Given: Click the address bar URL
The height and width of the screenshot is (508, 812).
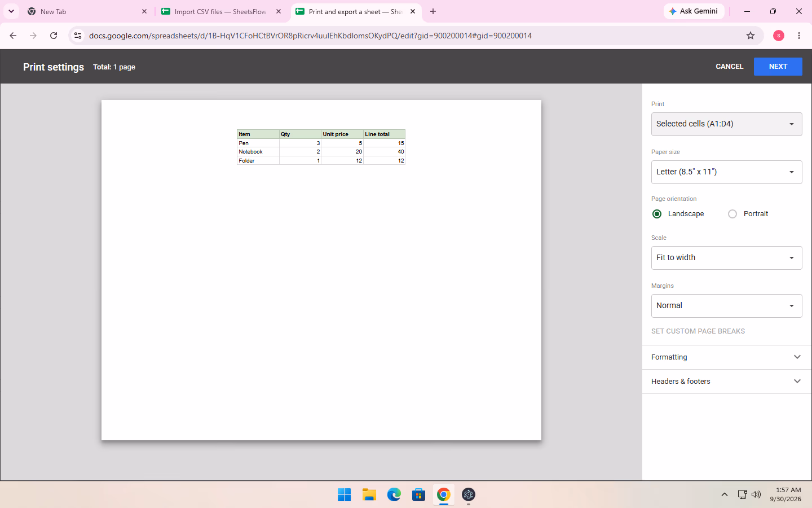Looking at the screenshot, I should click(310, 36).
